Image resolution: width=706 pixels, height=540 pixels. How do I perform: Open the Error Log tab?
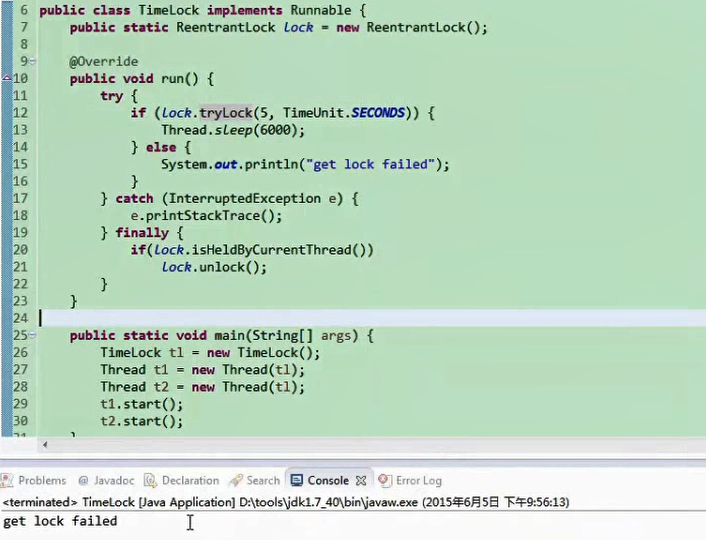point(418,481)
